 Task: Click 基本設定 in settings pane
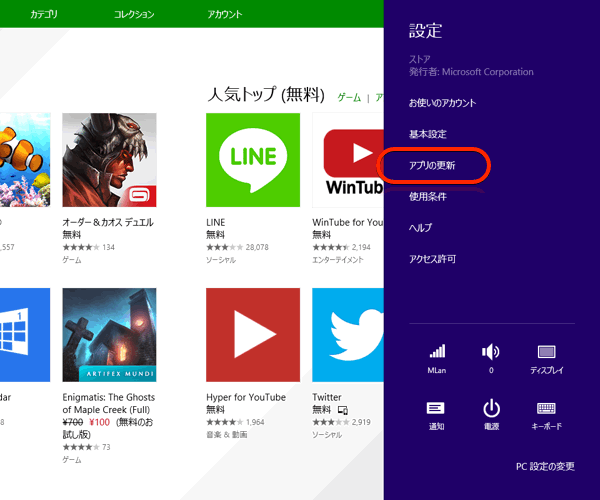pyautogui.click(x=428, y=134)
